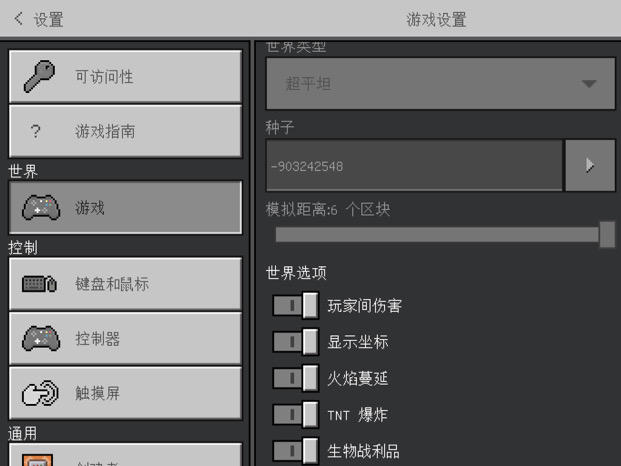Click the key icon for 可访问性
Image resolution: width=621 pixels, height=466 pixels.
(39, 76)
